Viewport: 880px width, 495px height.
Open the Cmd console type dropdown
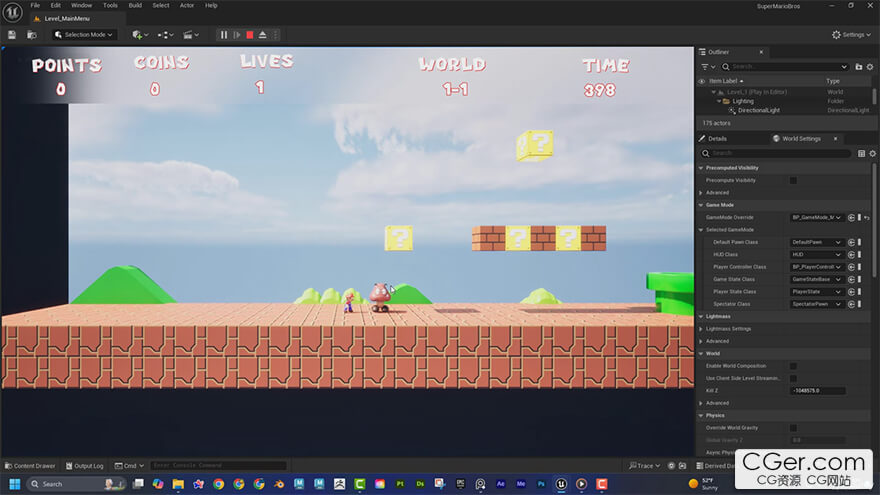click(129, 466)
